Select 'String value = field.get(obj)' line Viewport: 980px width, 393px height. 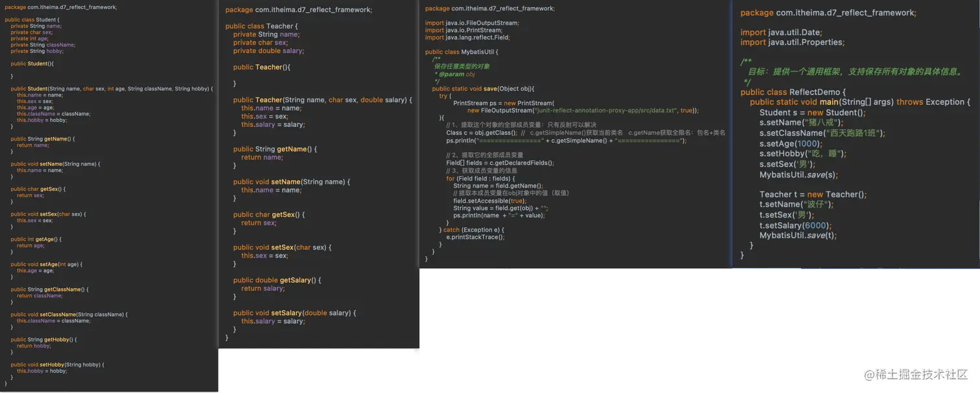tap(501, 208)
